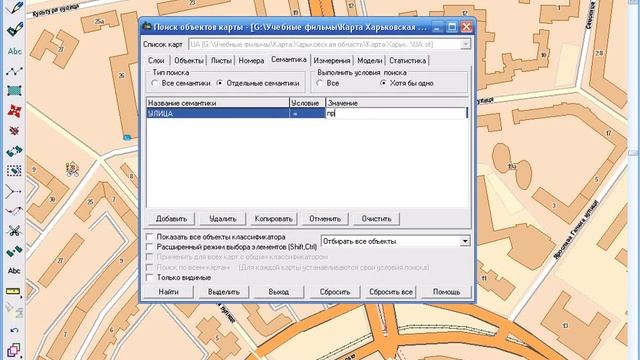Click the 'Отменить' button

[x=325, y=219]
